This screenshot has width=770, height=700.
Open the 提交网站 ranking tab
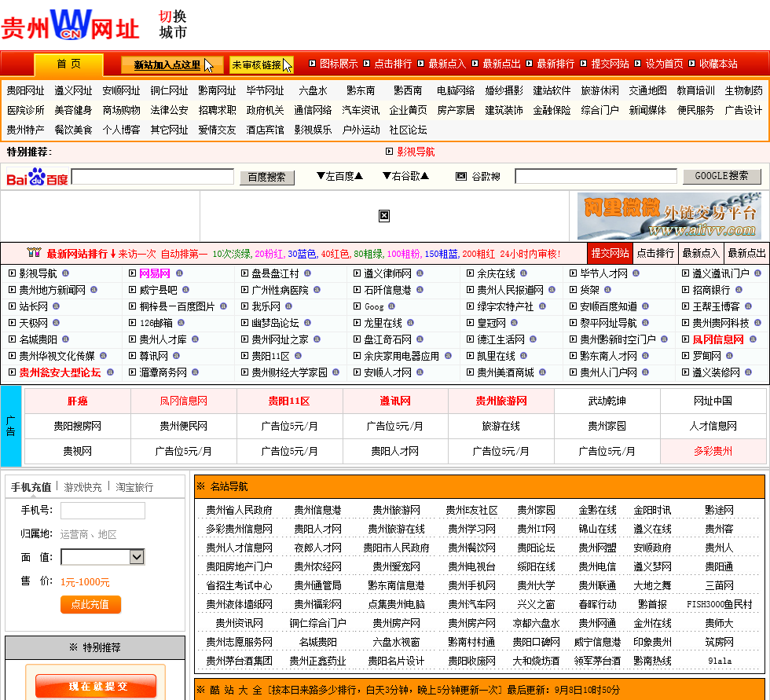(610, 253)
